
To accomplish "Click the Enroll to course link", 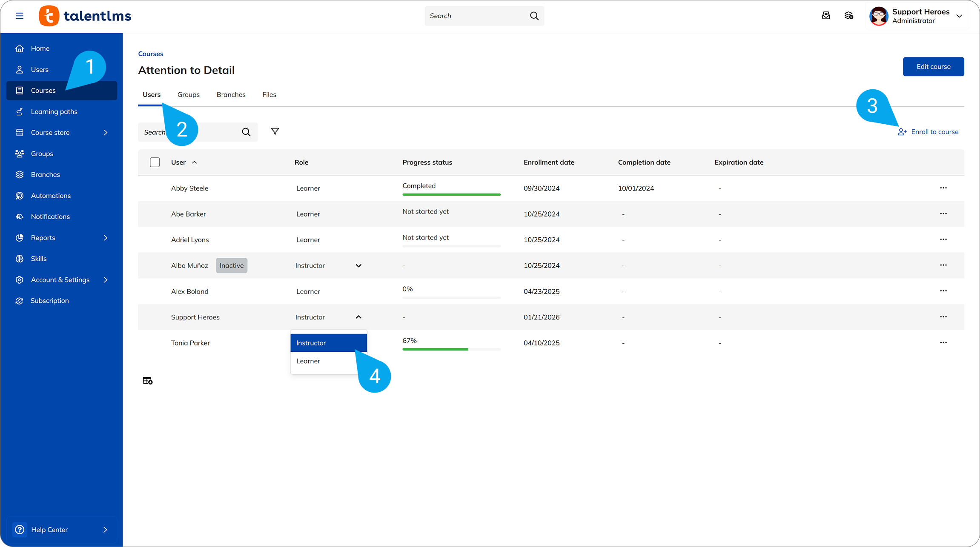I will [934, 132].
